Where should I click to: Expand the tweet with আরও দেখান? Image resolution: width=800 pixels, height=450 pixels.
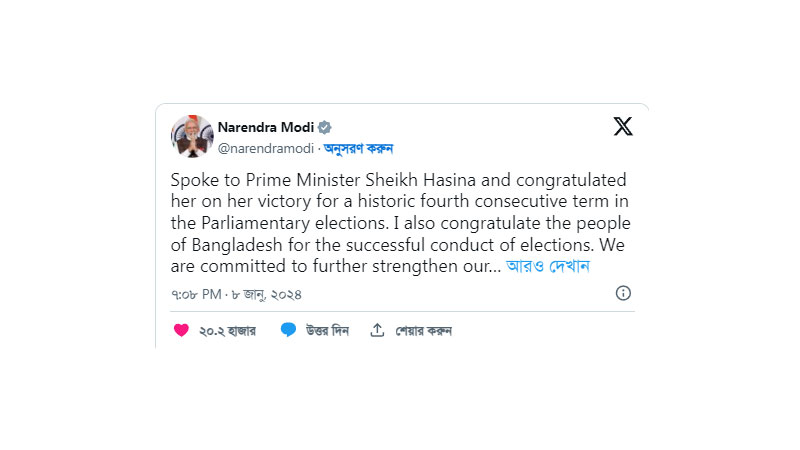click(x=548, y=267)
